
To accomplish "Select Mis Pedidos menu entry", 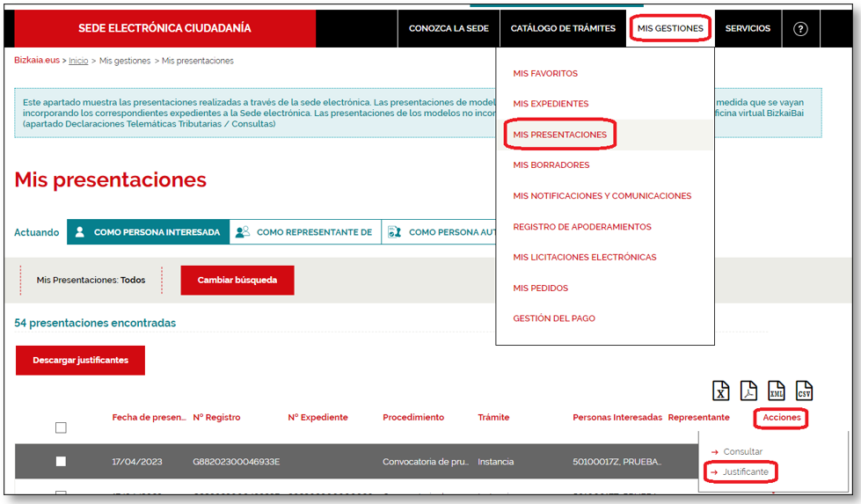I will pyautogui.click(x=540, y=288).
